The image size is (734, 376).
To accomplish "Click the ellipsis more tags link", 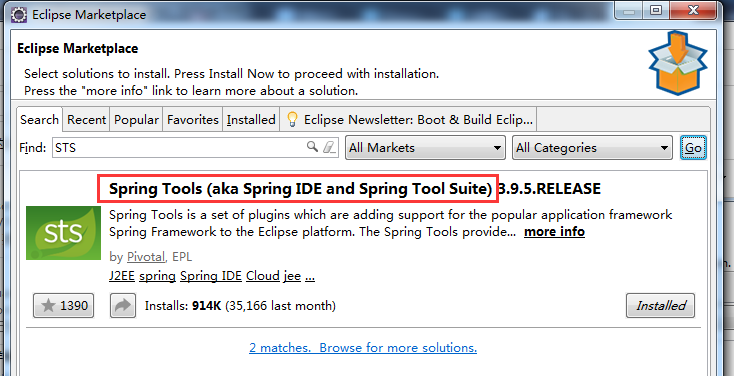I will (x=310, y=277).
